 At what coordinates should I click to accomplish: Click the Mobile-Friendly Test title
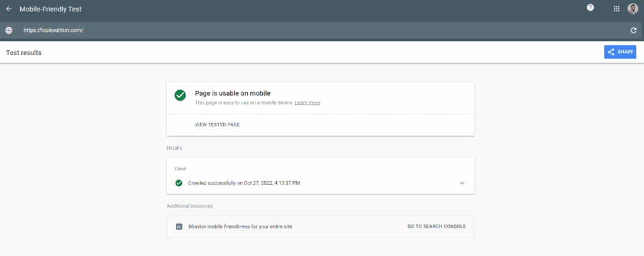point(50,9)
